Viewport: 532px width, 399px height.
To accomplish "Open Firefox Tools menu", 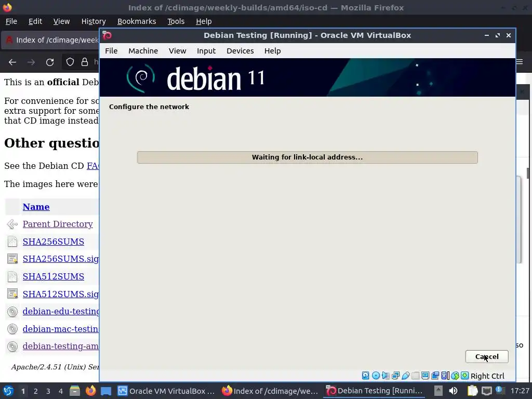I will (176, 21).
